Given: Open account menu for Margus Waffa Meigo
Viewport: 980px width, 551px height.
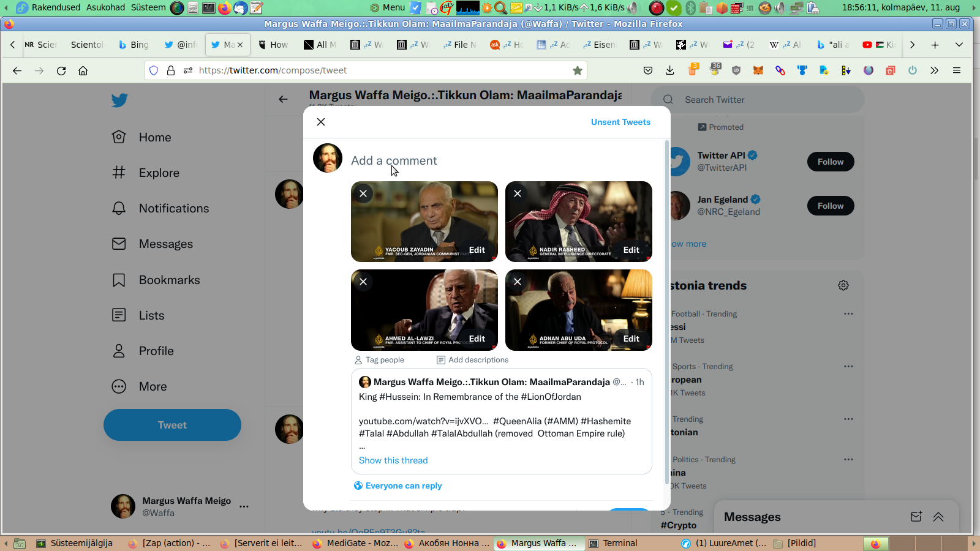Looking at the screenshot, I should click(181, 506).
